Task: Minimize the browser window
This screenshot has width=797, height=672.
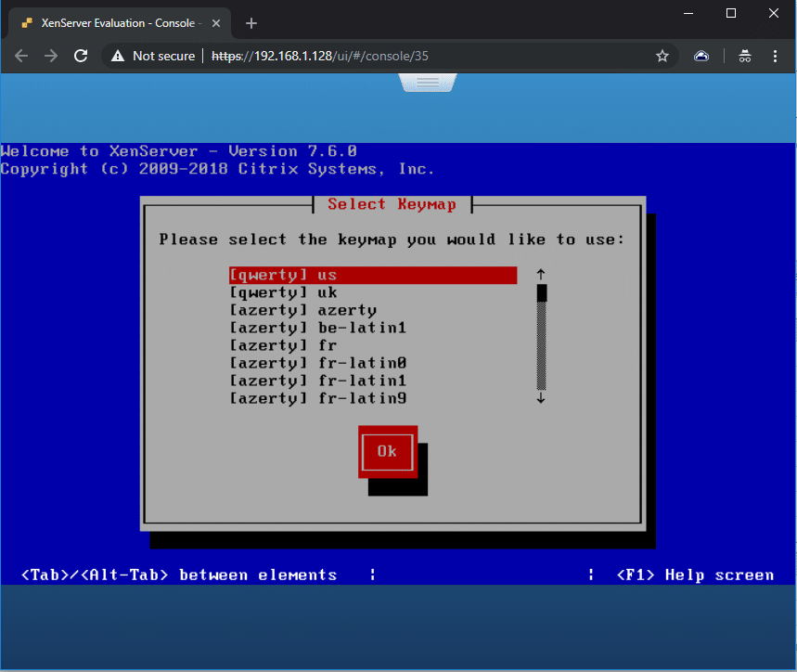Action: click(x=688, y=13)
